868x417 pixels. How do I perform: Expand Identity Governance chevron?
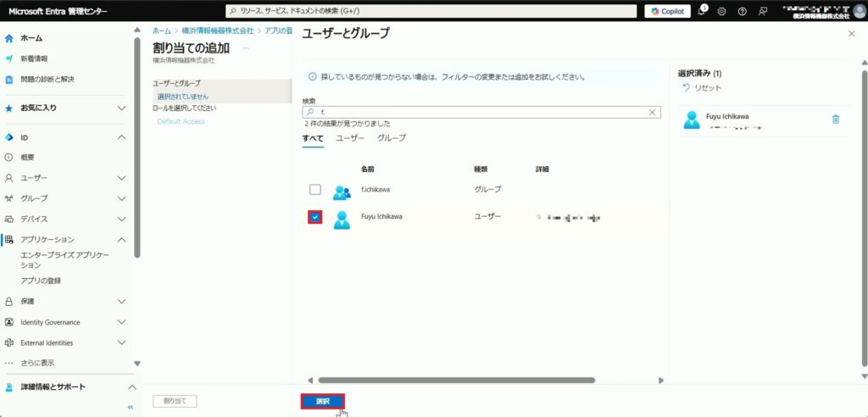click(122, 322)
